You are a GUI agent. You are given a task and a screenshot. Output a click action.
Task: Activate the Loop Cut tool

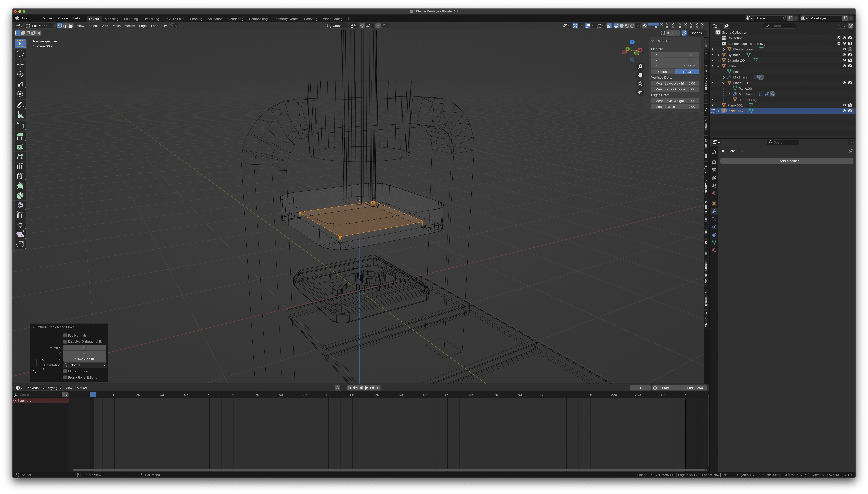click(x=20, y=166)
